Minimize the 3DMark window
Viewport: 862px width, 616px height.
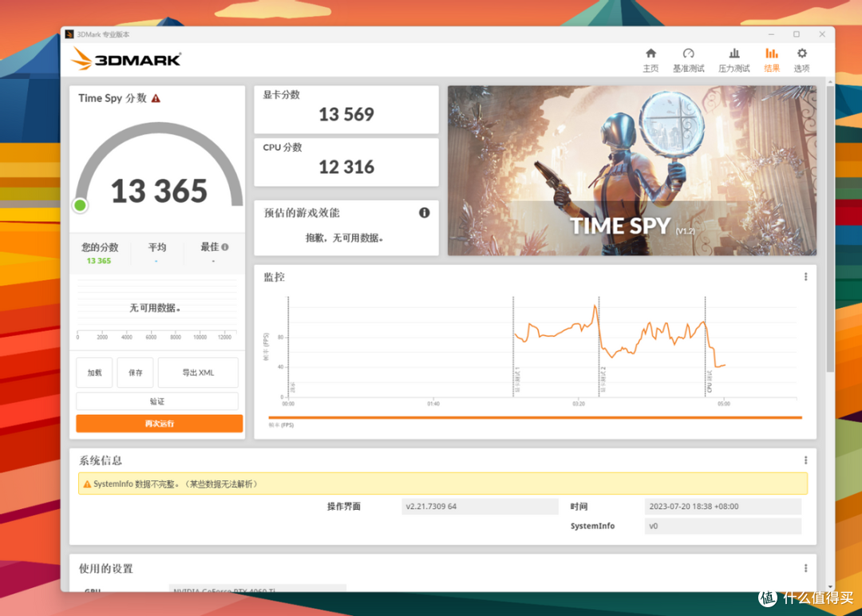pos(771,34)
